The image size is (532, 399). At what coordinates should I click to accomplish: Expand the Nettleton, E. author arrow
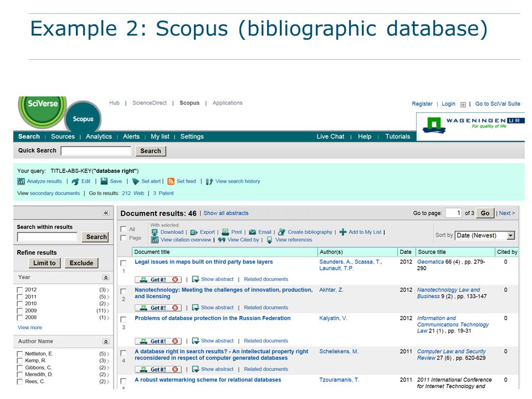click(108, 354)
